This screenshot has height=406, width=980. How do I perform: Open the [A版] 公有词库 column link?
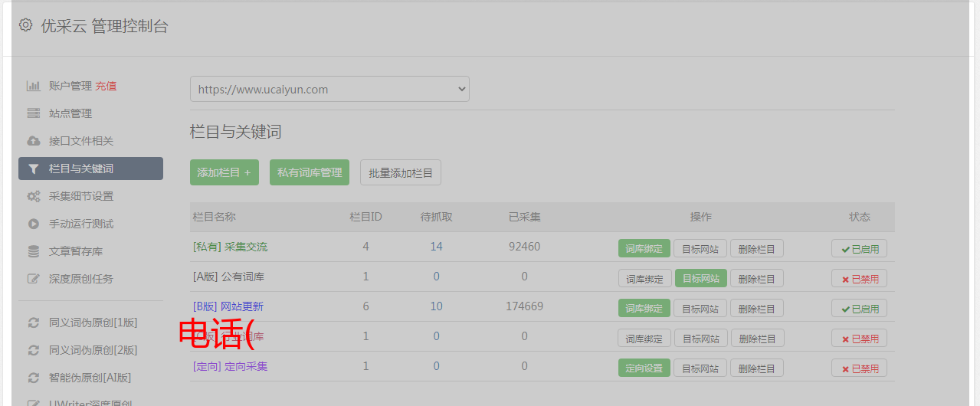click(x=228, y=277)
